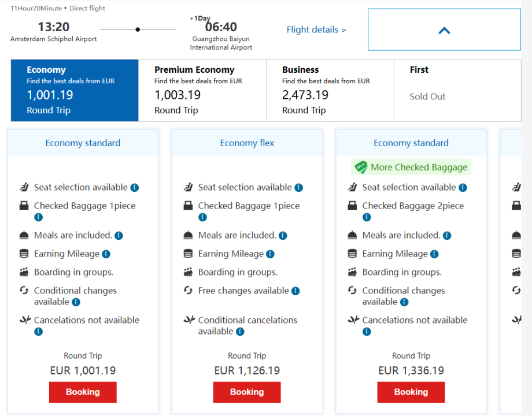
Task: Book the EUR 1,126.19 Economy flex fare
Action: [x=247, y=392]
